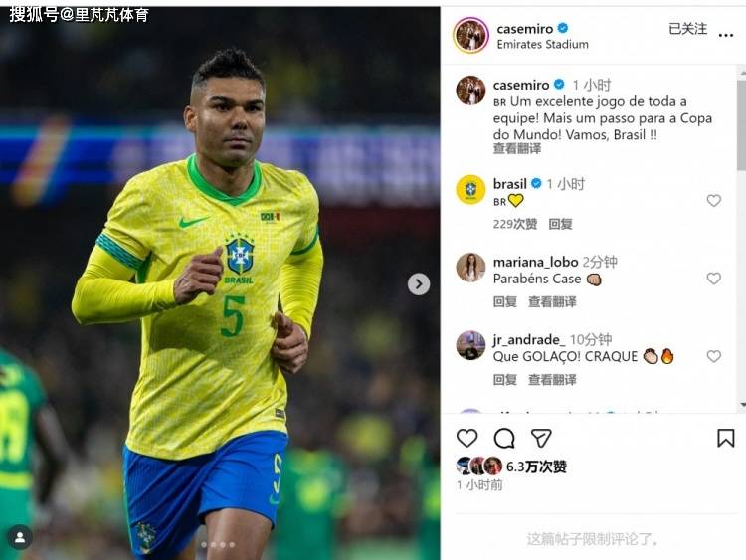Image resolution: width=746 pixels, height=560 pixels.
Task: Open the brasil account avatar
Action: [470, 189]
